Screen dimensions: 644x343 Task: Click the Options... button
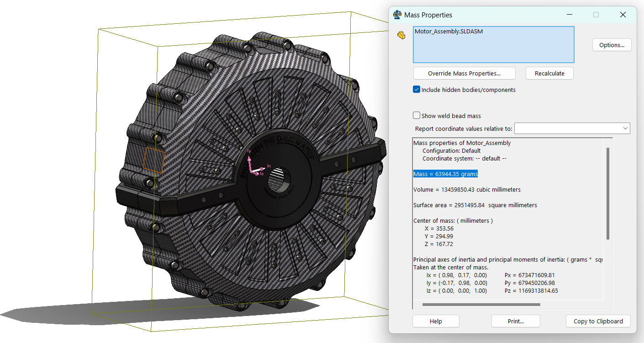pyautogui.click(x=612, y=45)
